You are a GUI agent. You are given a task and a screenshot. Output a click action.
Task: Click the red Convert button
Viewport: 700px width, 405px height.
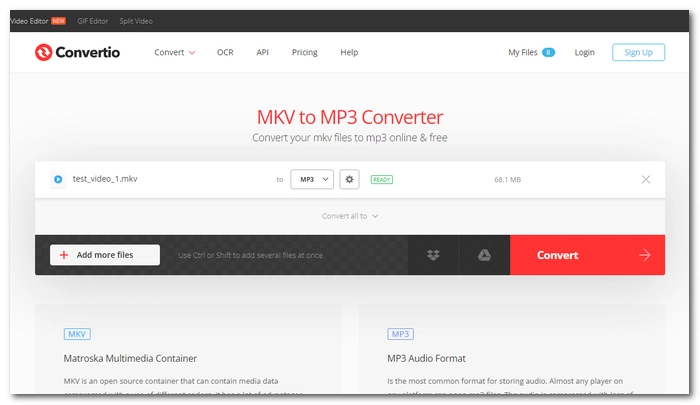(587, 255)
